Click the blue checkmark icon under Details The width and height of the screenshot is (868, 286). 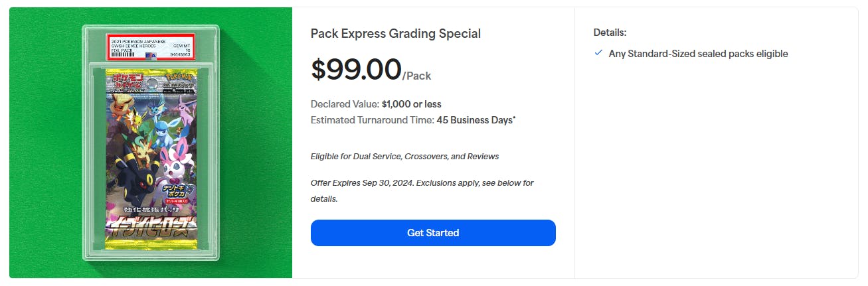coord(598,53)
